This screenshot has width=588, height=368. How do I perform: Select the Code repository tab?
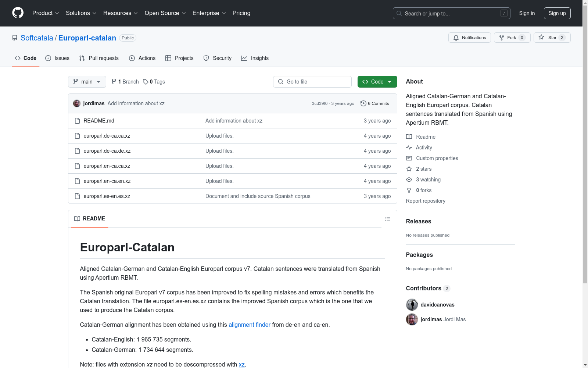pos(26,58)
